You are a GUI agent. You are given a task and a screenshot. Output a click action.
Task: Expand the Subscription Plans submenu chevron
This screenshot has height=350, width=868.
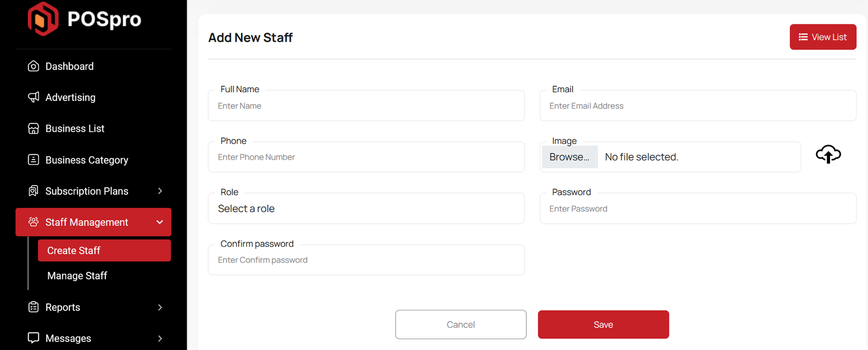(x=160, y=191)
